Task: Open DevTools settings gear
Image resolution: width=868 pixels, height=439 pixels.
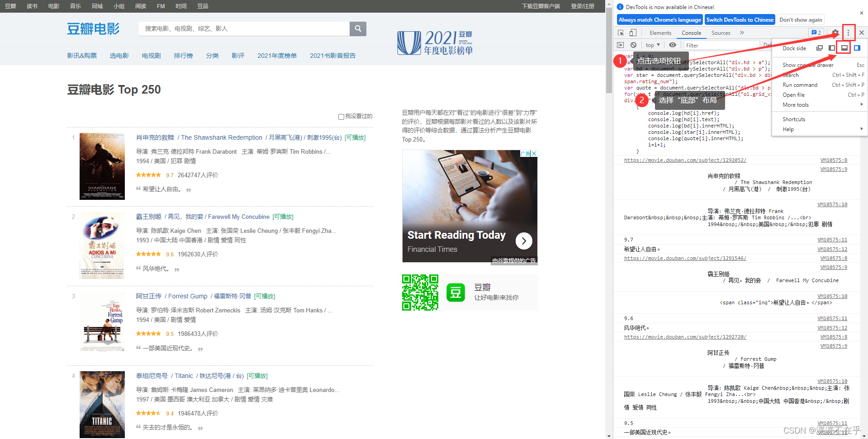Action: pyautogui.click(x=835, y=33)
